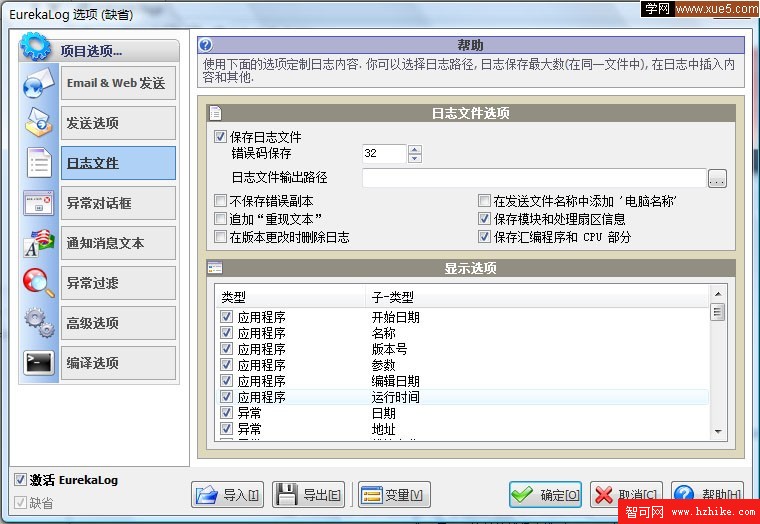Uncheck 保存模块和处理扇区信息

point(484,219)
